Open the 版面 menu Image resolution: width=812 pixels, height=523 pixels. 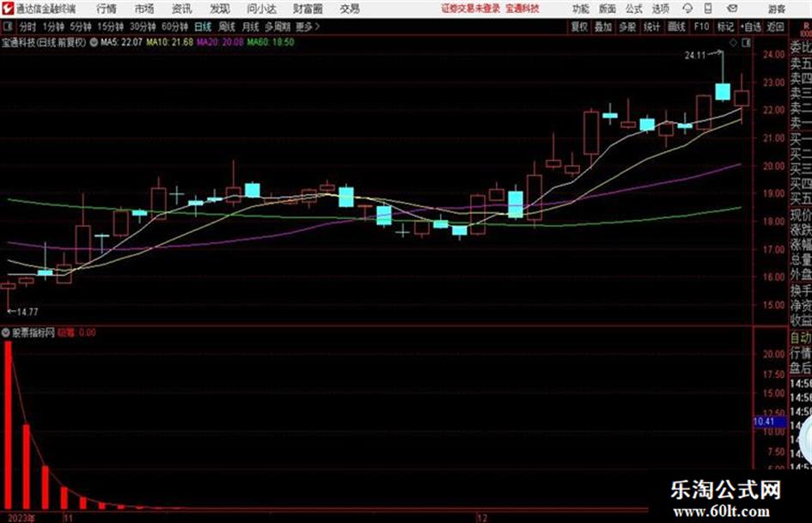[x=607, y=9]
